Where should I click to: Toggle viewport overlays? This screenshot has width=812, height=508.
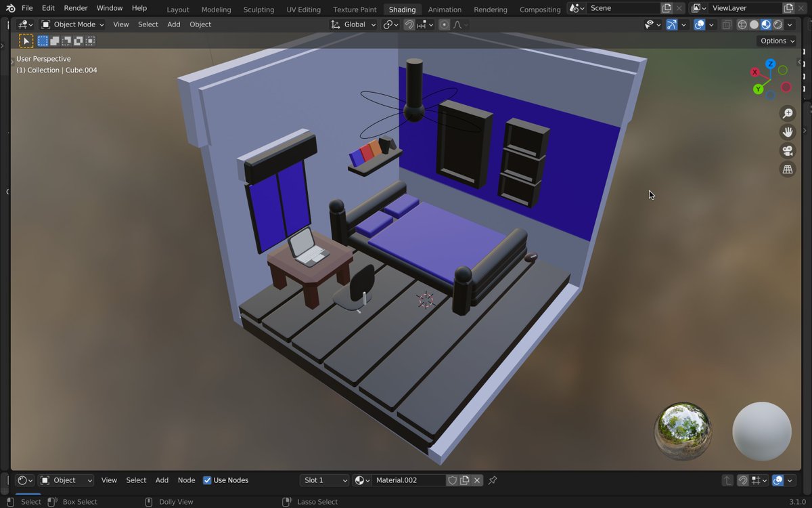tap(700, 24)
